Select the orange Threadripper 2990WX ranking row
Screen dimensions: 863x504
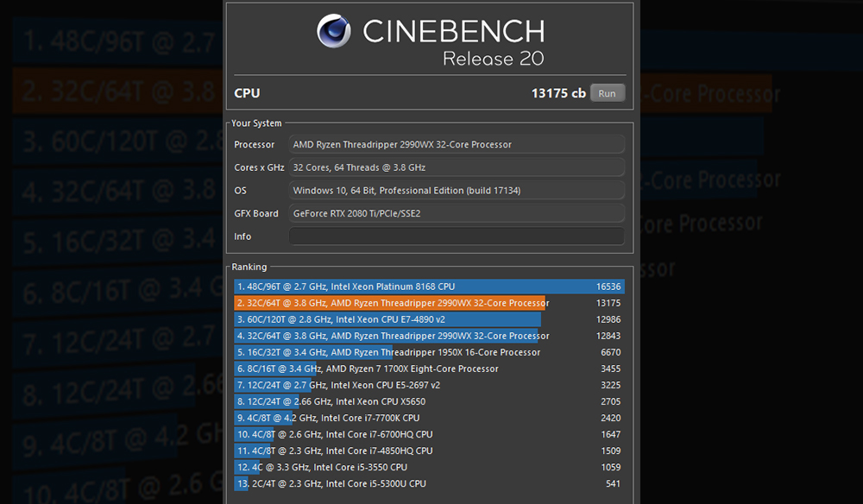pos(429,303)
